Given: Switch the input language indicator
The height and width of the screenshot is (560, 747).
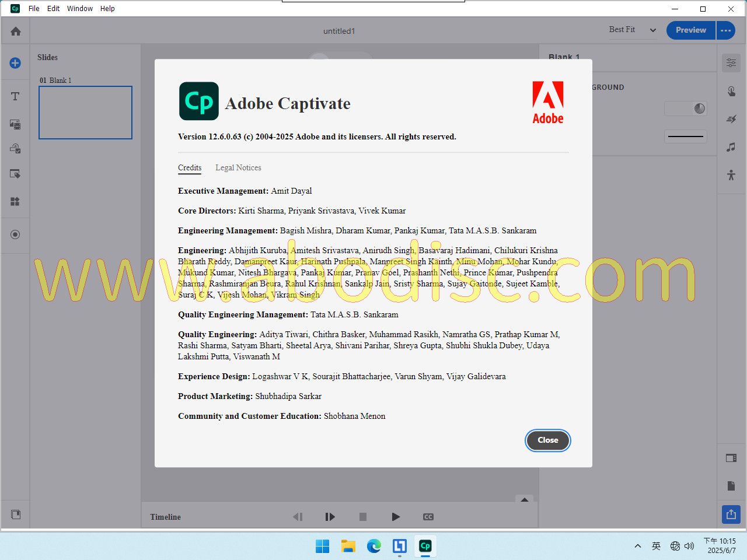Looking at the screenshot, I should click(x=656, y=546).
